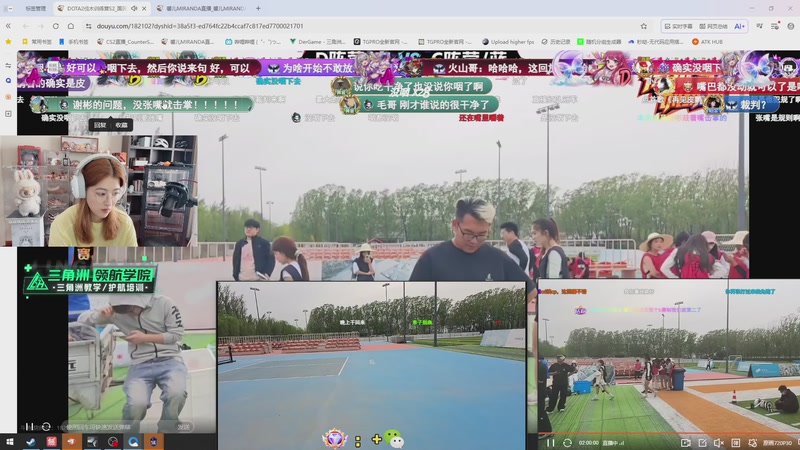Screen dimensions: 800x450
Task: Open the highlighted orange app in taskbar
Action: 71,442
